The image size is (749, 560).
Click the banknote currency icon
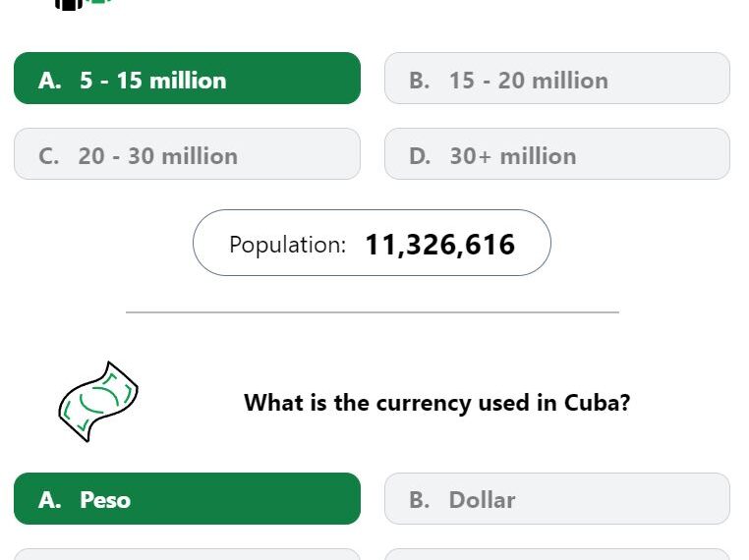[98, 402]
